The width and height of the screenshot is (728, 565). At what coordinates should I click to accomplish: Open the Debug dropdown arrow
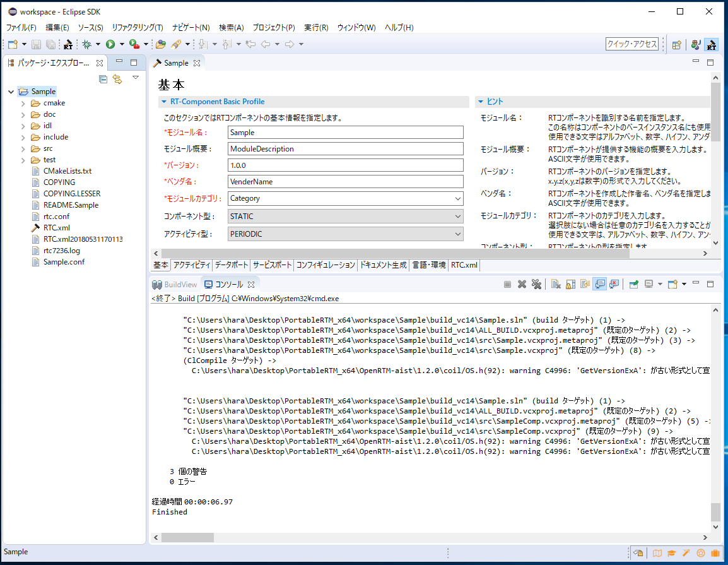(x=98, y=44)
